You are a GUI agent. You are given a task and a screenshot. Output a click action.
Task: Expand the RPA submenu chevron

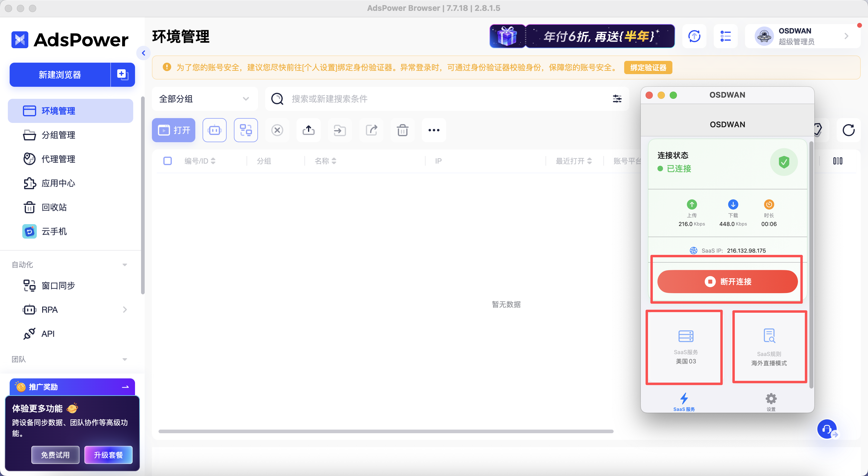tap(125, 310)
